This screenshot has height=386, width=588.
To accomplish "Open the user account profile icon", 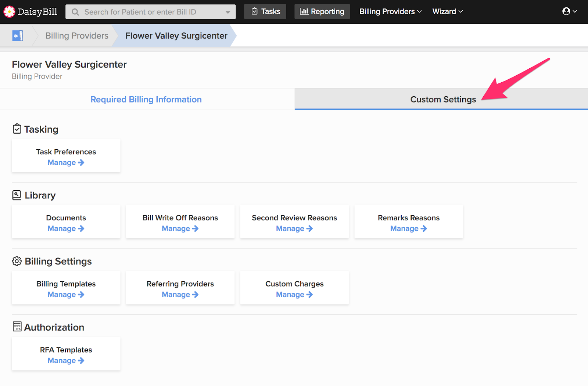I will 566,11.
